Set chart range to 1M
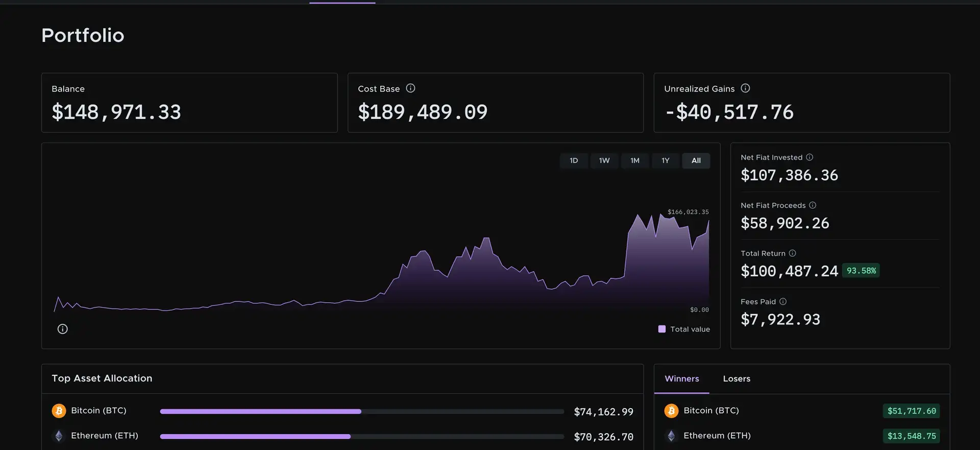 (635, 160)
